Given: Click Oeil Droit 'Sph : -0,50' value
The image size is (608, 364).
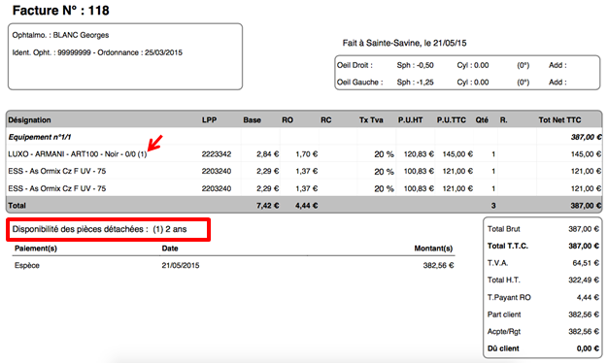Looking at the screenshot, I should coord(416,65).
